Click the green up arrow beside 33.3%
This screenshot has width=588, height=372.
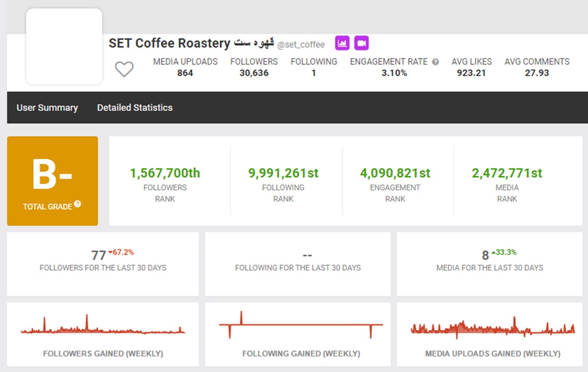pyautogui.click(x=493, y=252)
